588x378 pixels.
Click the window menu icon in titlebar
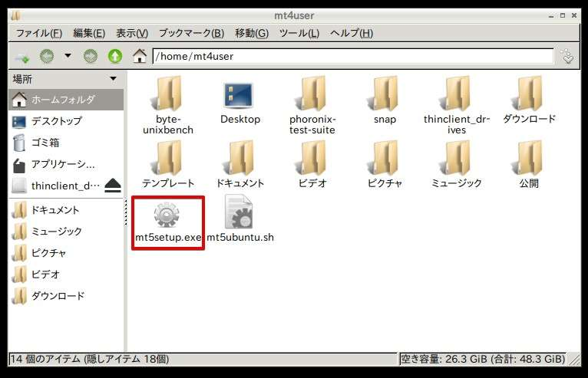tap(16, 16)
